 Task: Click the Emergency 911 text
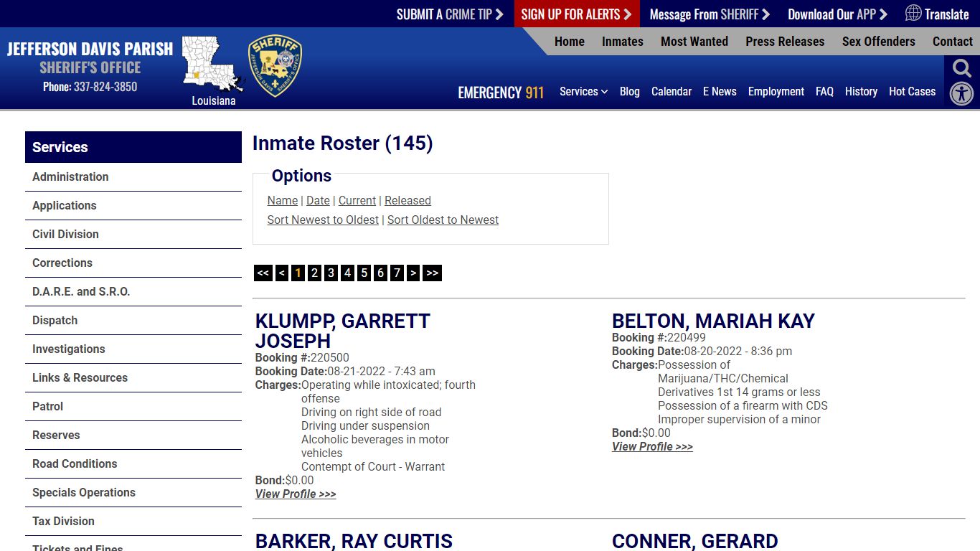pos(501,93)
